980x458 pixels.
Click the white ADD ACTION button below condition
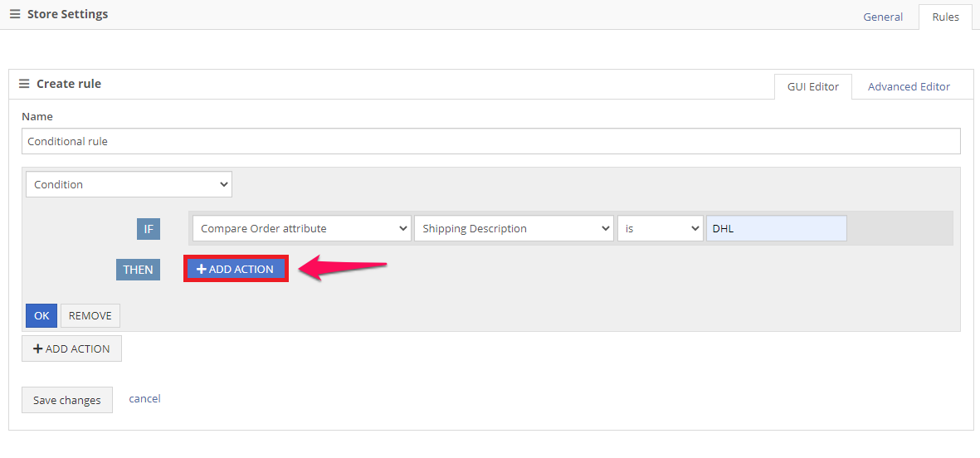point(71,348)
